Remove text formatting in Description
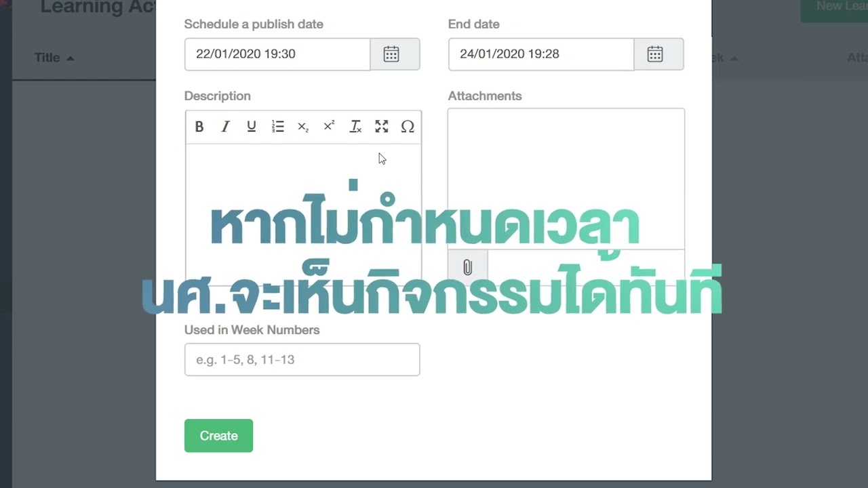 click(x=355, y=127)
